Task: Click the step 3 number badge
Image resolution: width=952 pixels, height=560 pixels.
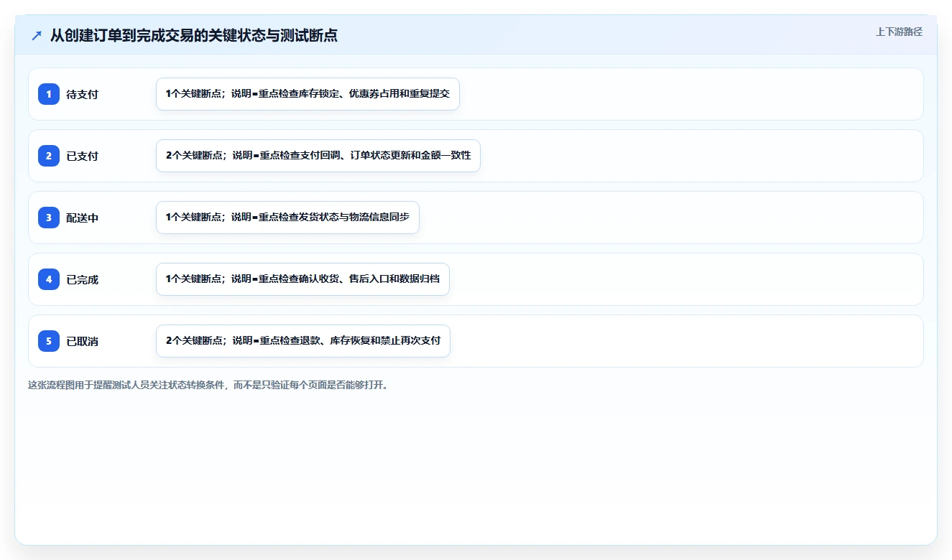Action: [49, 218]
